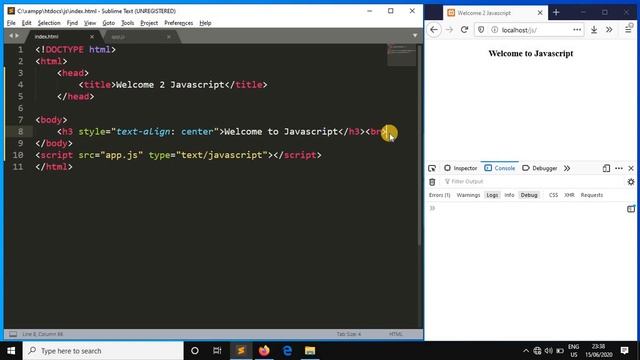The image size is (640, 360).
Task: Open the Selection menu in Sublime Text
Action: tap(49, 23)
